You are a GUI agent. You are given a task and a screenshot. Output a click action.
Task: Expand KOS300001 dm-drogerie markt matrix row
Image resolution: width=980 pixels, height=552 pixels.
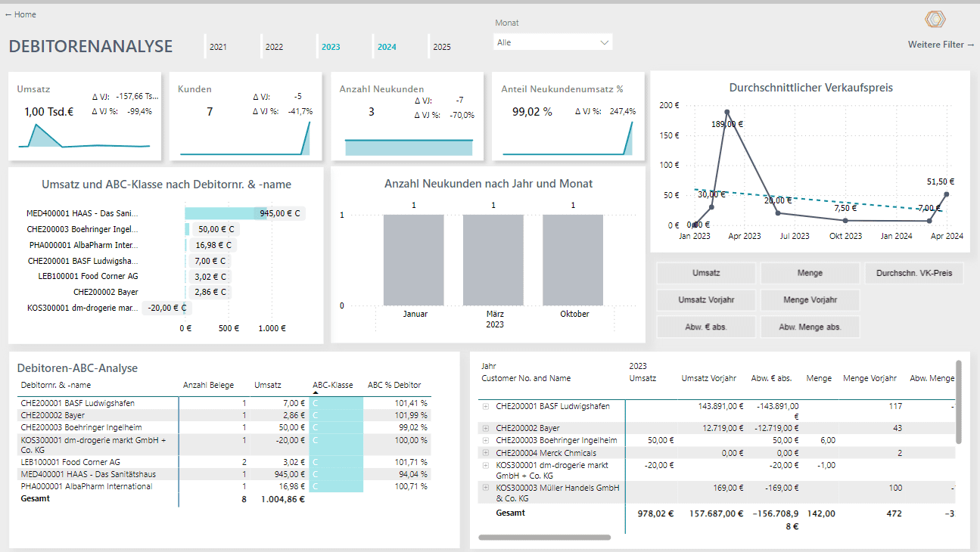point(485,465)
